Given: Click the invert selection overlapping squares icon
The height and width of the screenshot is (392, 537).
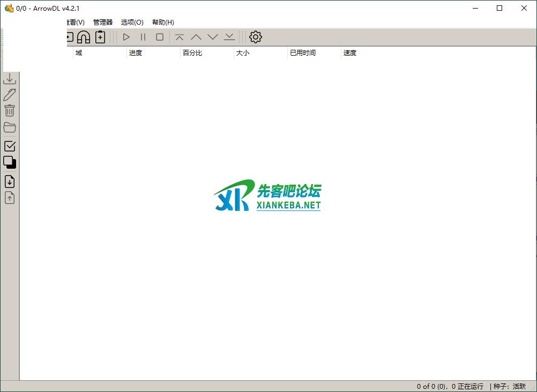Looking at the screenshot, I should click(10, 162).
